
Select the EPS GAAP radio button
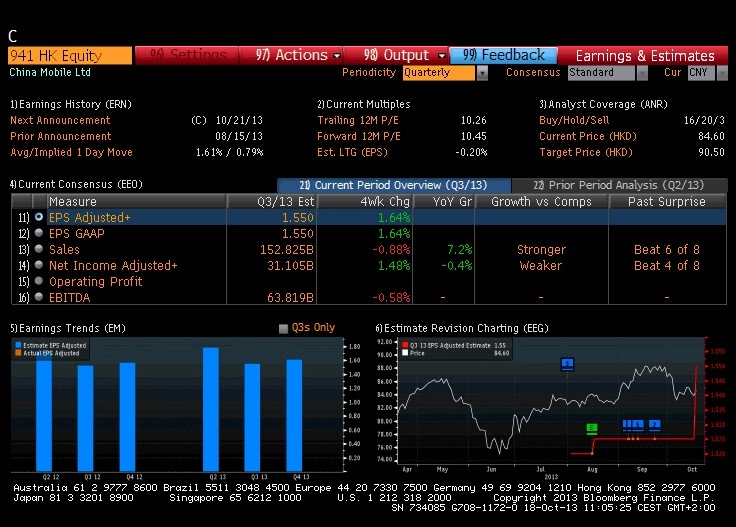click(39, 233)
